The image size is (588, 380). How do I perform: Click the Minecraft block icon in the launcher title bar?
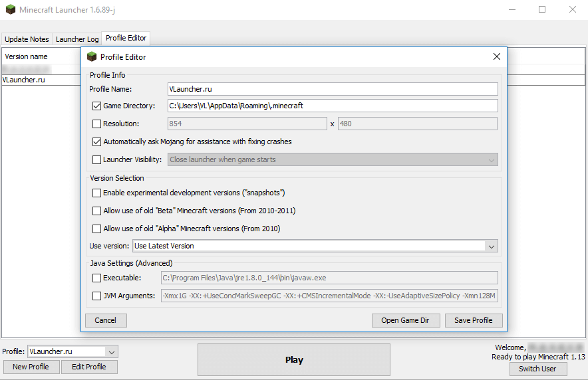click(11, 9)
